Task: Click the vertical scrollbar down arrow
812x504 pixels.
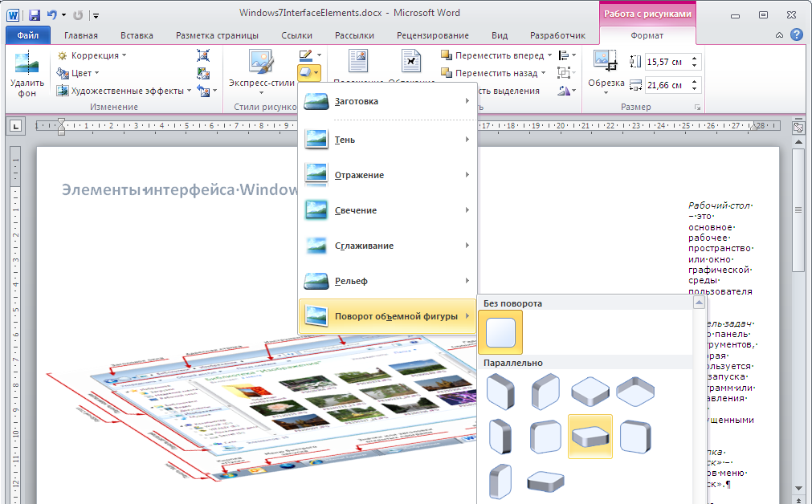Action: (x=798, y=489)
